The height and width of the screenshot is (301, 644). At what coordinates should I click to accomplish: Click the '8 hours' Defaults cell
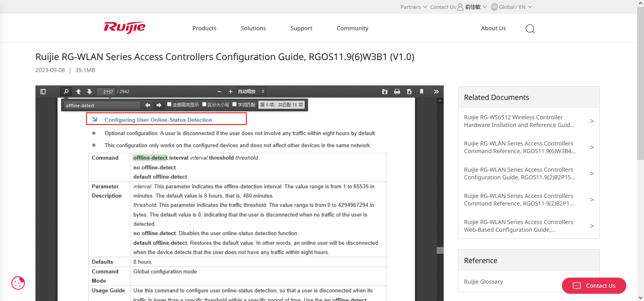142,262
